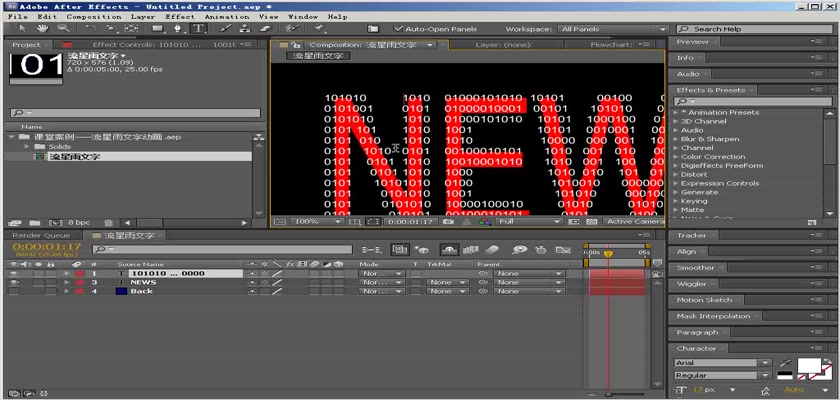Click the timeline current time 0:00:01:17 display

(46, 247)
